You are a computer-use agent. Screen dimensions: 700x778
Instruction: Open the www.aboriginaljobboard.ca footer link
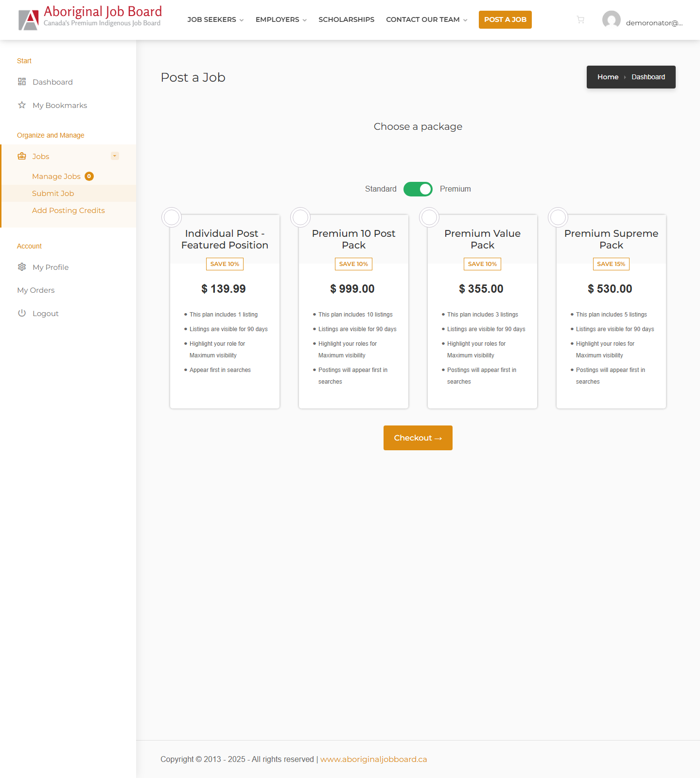(x=373, y=759)
